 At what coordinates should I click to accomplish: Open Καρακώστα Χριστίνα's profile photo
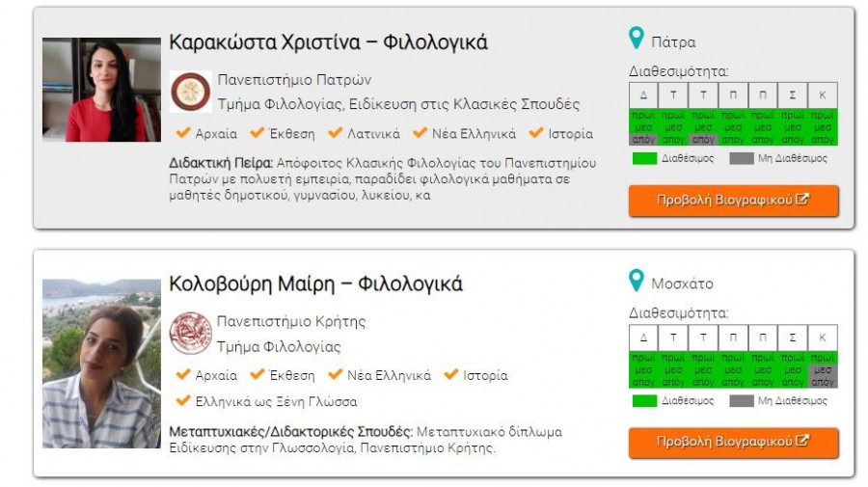pos(100,90)
